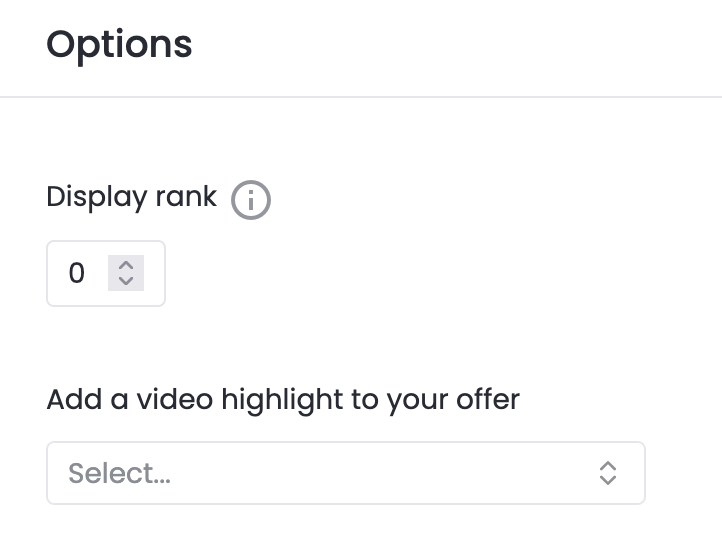Click 'Add a video highlight to your offer' label
722x534 pixels.
tap(283, 400)
